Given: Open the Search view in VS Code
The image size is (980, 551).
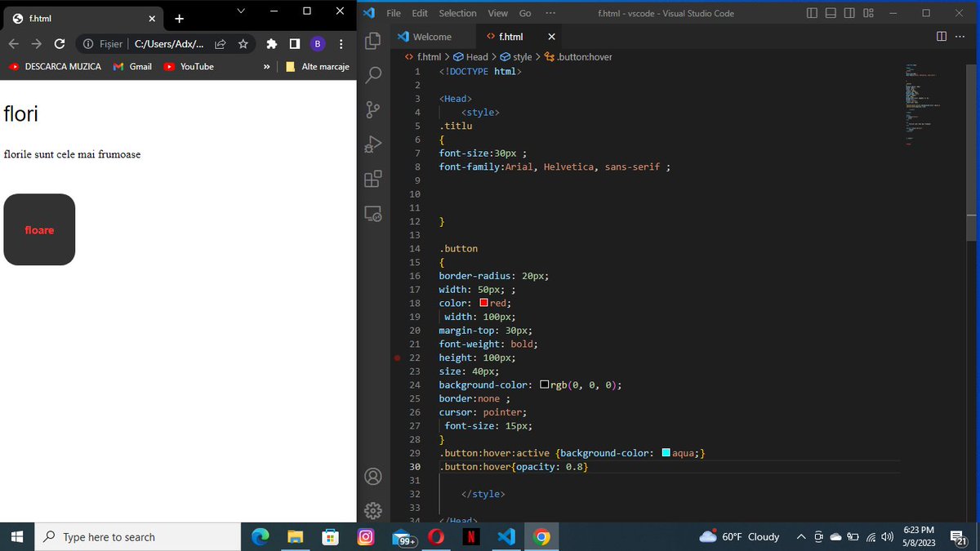Looking at the screenshot, I should click(x=372, y=75).
